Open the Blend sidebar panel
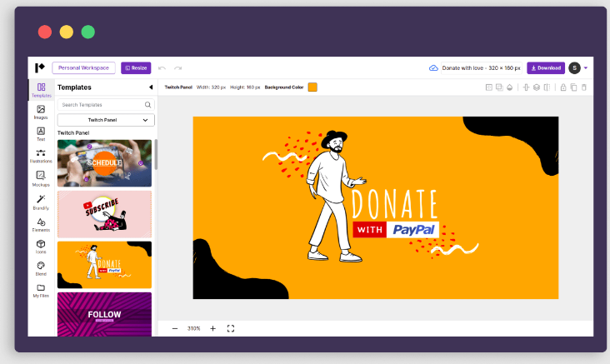Image resolution: width=610 pixels, height=364 pixels. pos(41,268)
